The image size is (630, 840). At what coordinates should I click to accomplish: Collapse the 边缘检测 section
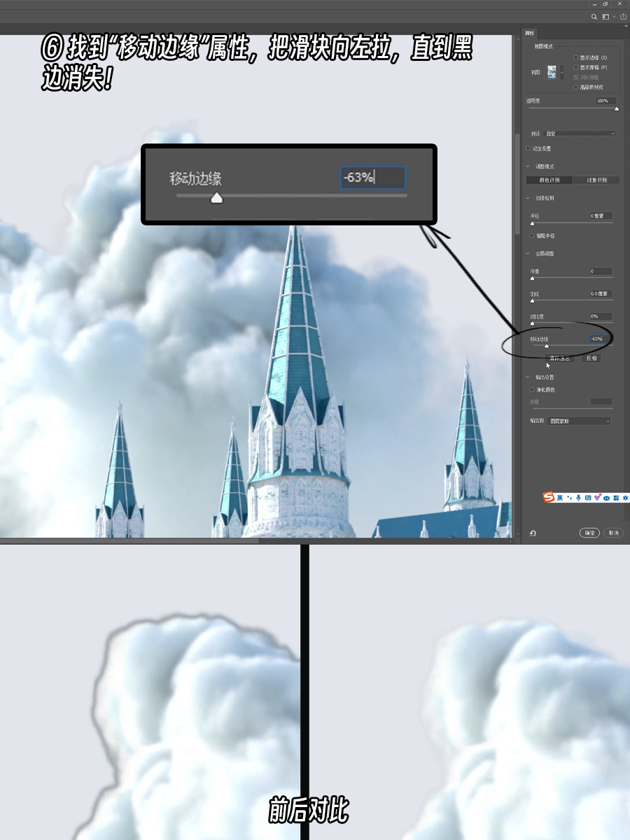coord(528,198)
